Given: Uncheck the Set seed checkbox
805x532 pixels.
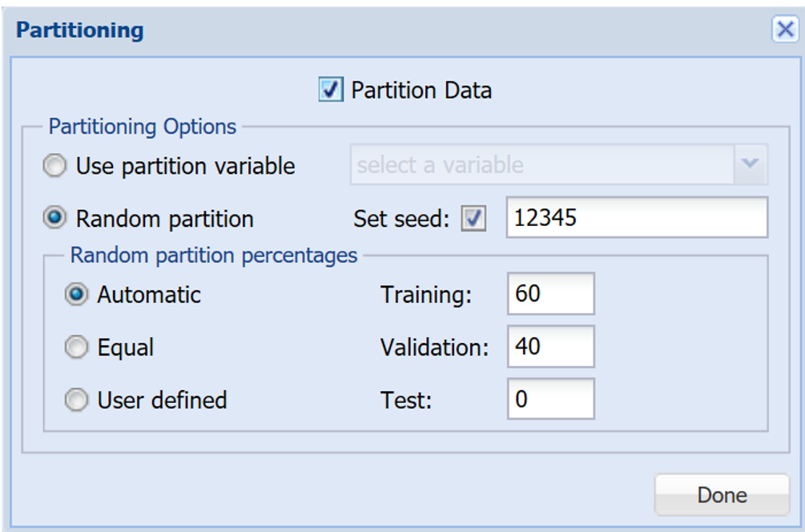Looking at the screenshot, I should coord(473,219).
